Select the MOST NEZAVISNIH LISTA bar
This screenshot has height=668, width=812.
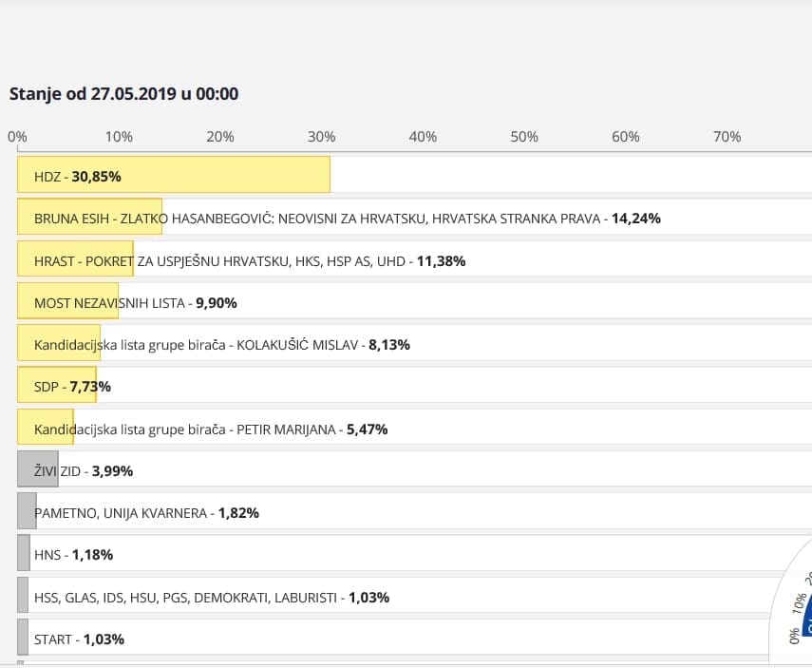point(67,303)
